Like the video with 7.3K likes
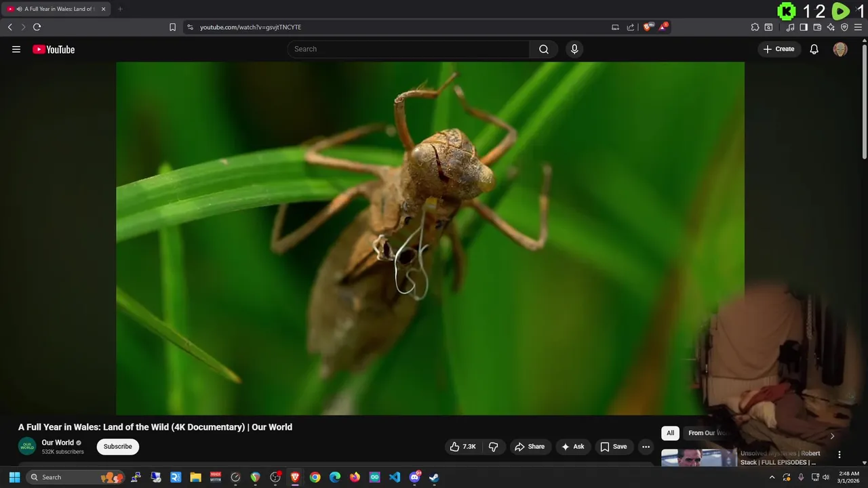 tap(463, 447)
